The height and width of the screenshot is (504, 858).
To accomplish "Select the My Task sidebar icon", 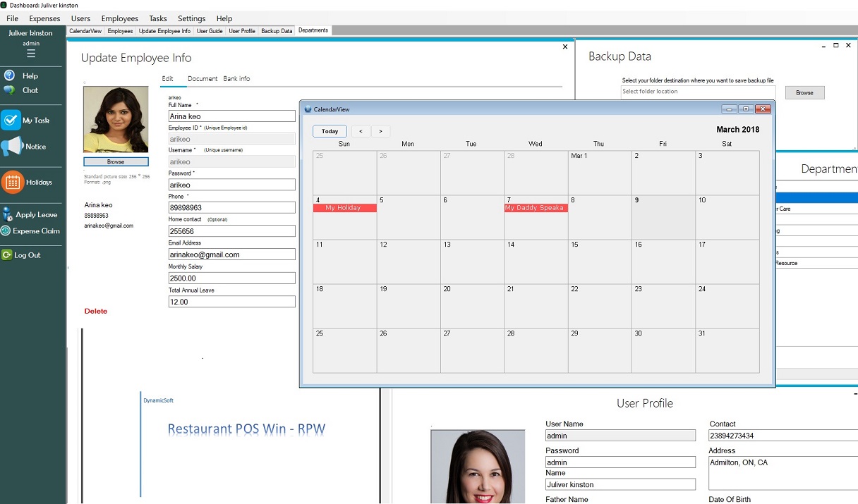I will click(x=10, y=120).
